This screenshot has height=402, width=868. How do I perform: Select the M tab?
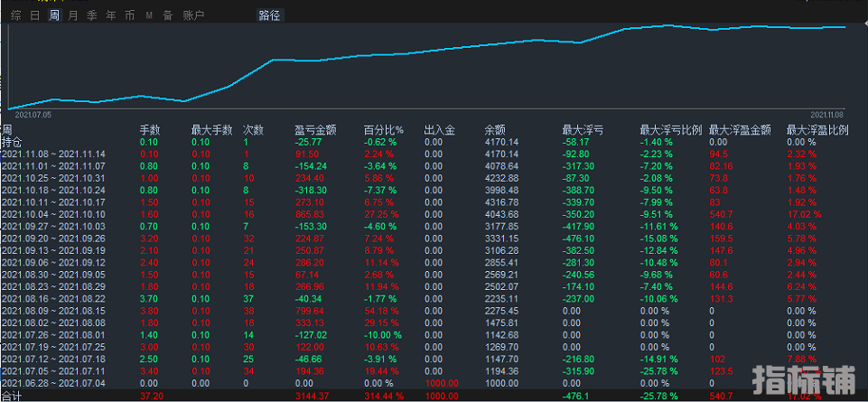149,15
